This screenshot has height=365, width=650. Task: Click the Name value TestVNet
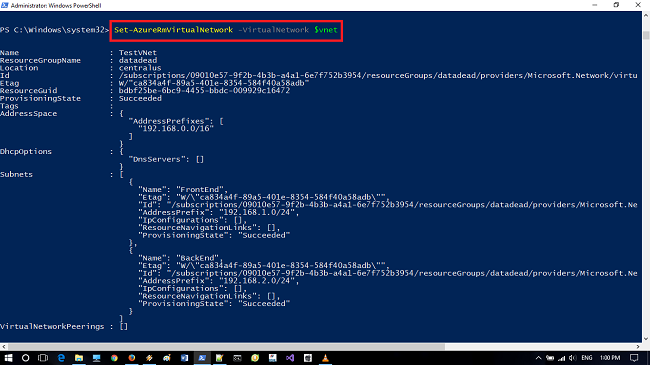pyautogui.click(x=138, y=53)
